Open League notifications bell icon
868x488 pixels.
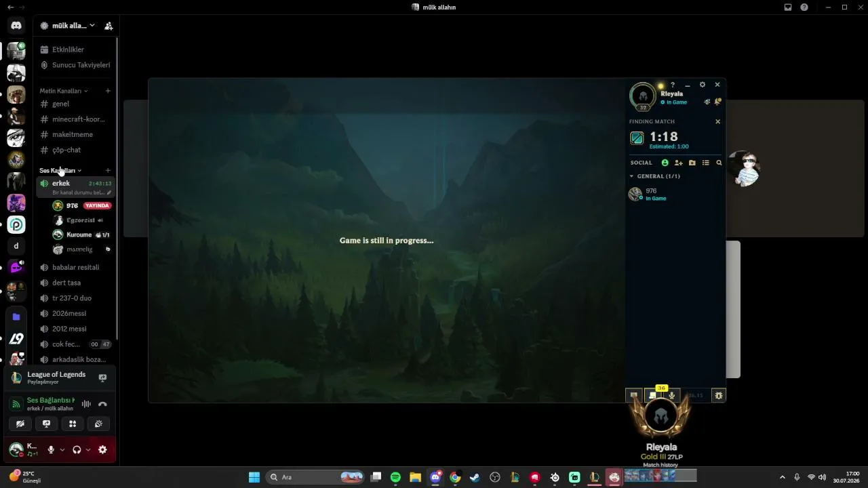click(718, 102)
